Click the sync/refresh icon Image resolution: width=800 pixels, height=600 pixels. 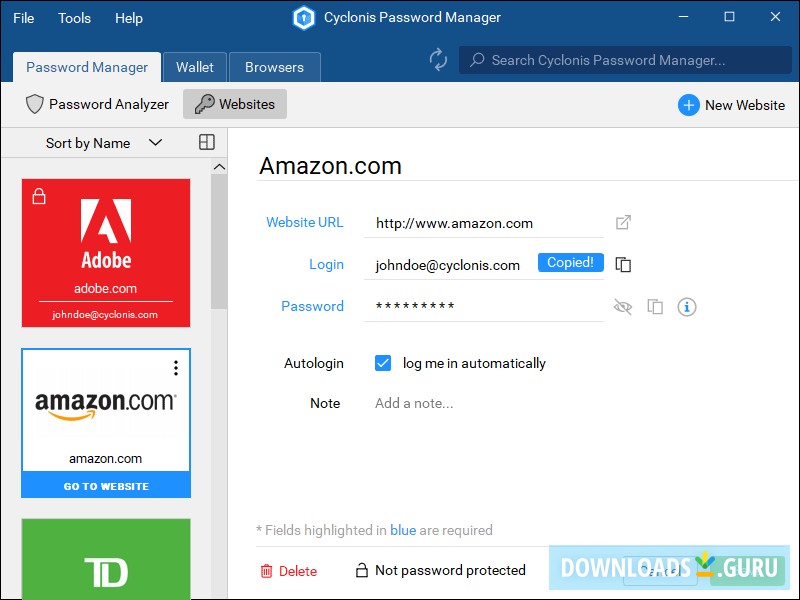(439, 60)
